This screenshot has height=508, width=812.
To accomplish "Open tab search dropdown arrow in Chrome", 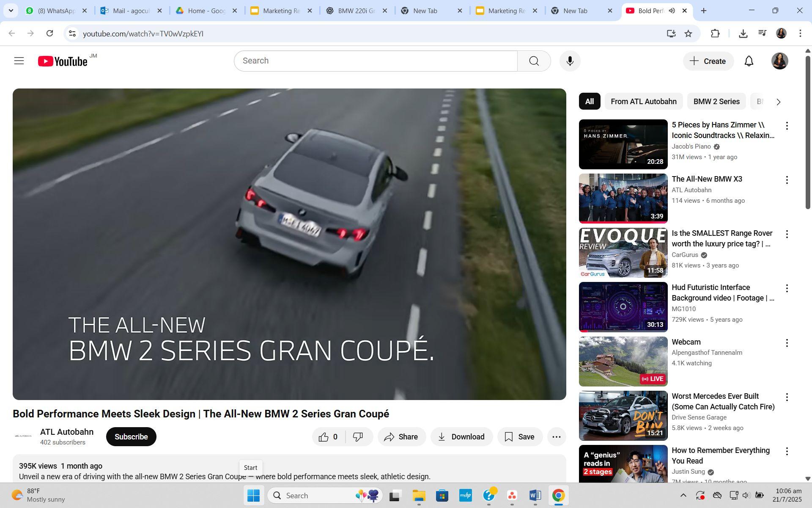I will tap(11, 11).
